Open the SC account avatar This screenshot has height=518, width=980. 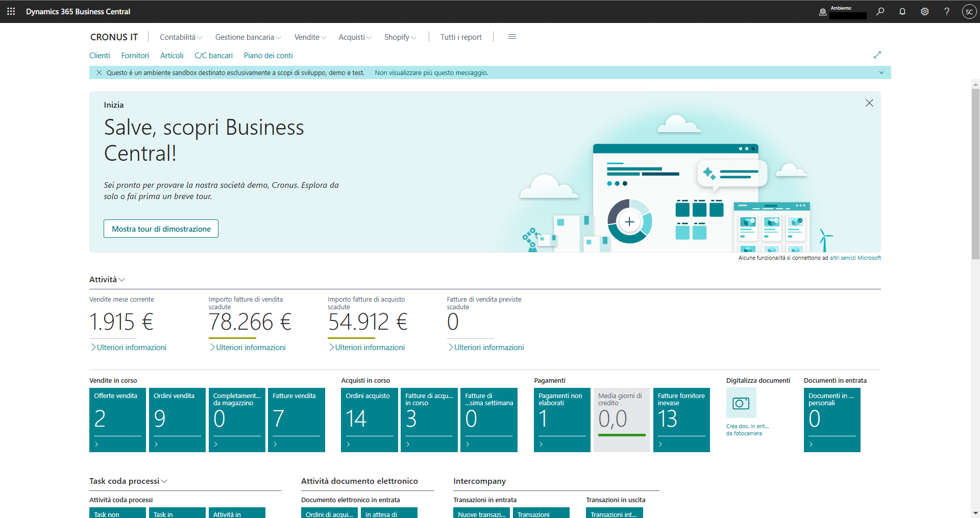coord(969,11)
